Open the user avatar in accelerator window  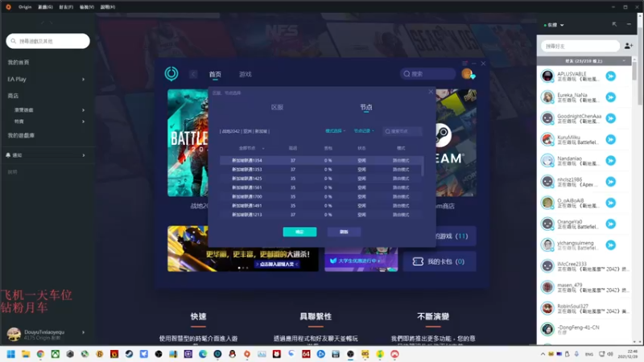(468, 74)
